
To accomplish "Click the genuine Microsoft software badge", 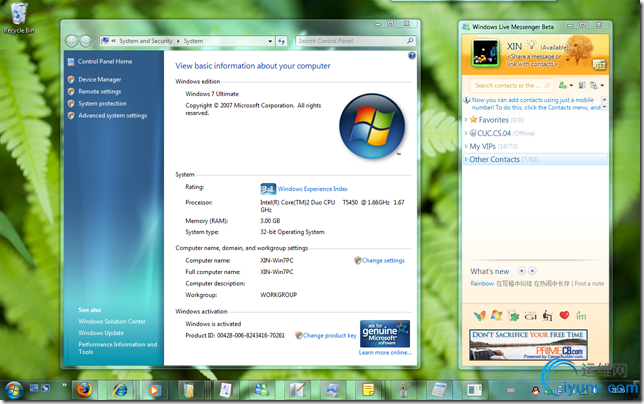I will (385, 334).
